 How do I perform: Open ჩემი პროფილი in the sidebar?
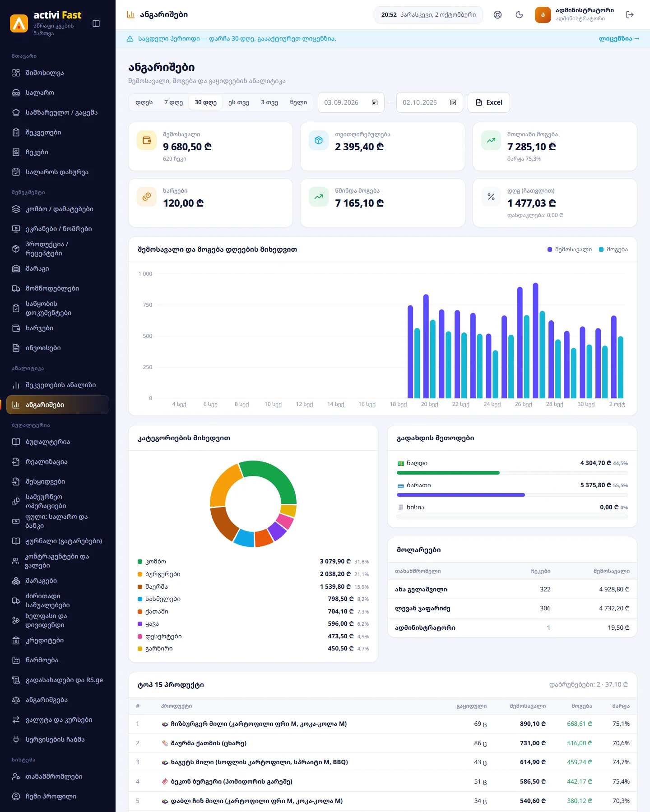point(58,797)
